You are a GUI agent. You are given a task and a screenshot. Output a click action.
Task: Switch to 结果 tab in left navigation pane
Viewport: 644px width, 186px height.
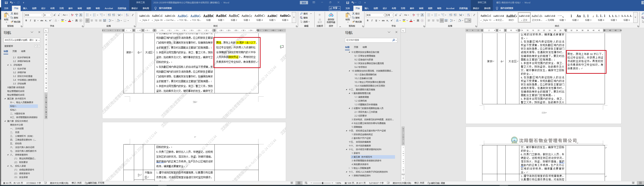pyautogui.click(x=23, y=51)
